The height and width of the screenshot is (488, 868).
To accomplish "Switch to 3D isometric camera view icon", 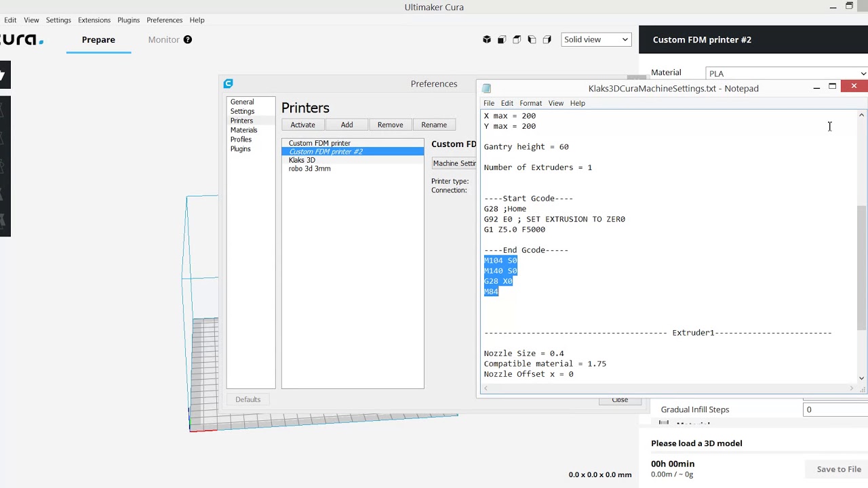I will click(x=487, y=39).
